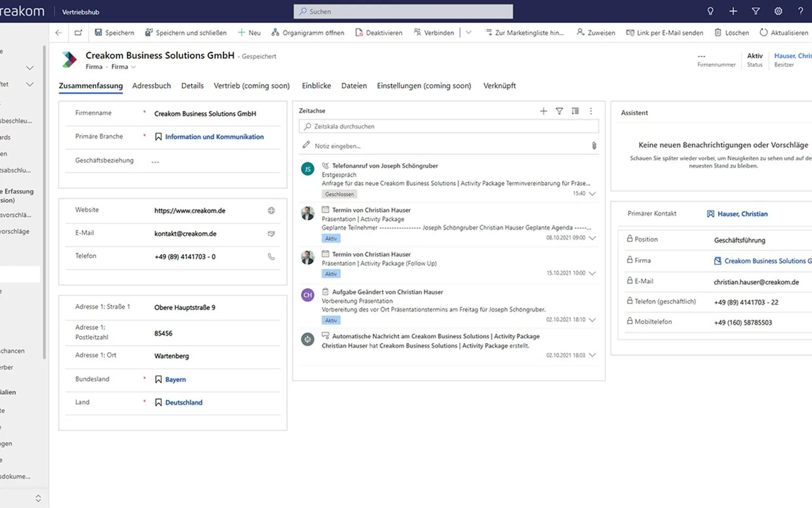Viewport: 812px width, 508px height.
Task: Click Neu to create a new record
Action: point(249,33)
